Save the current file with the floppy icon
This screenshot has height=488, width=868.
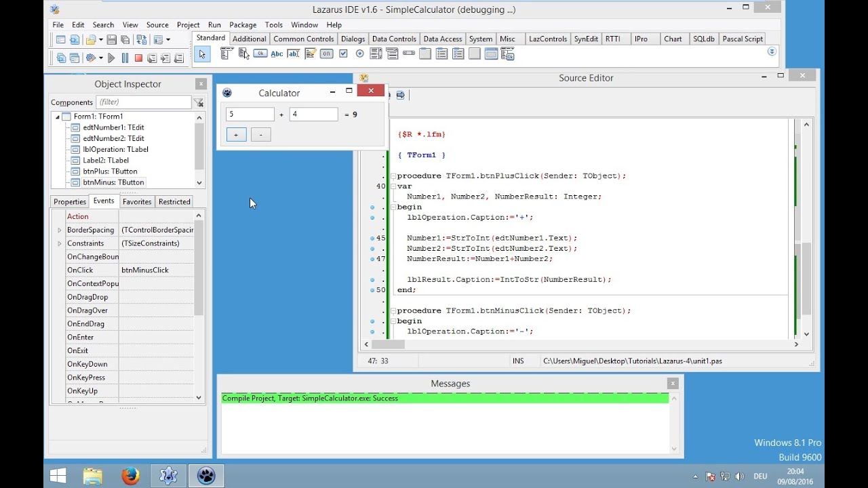tap(112, 40)
